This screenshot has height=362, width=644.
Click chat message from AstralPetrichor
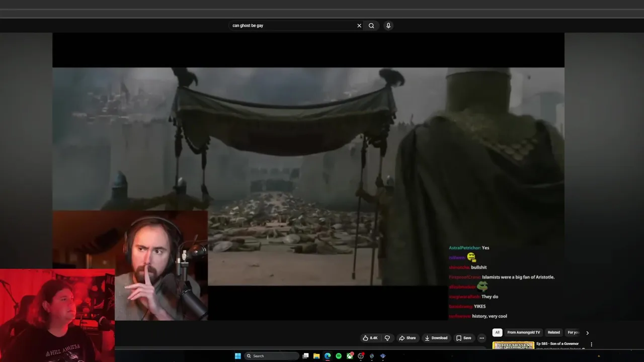pyautogui.click(x=469, y=248)
